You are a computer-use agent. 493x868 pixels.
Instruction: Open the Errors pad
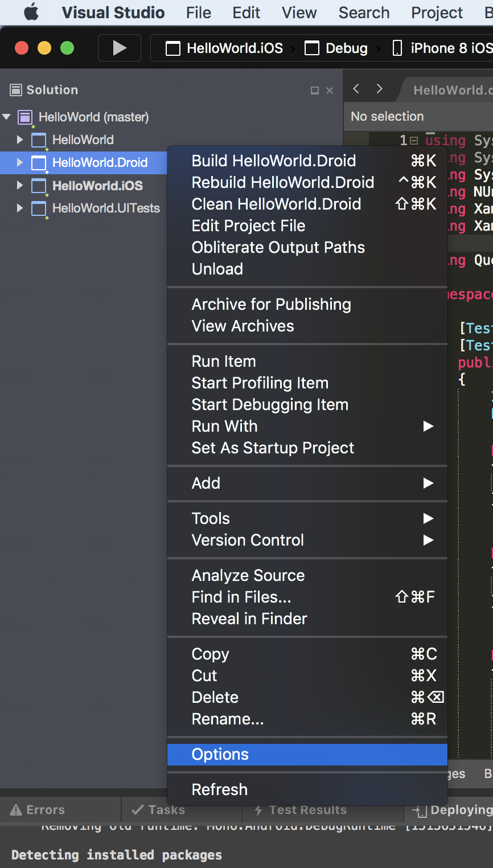tap(39, 810)
